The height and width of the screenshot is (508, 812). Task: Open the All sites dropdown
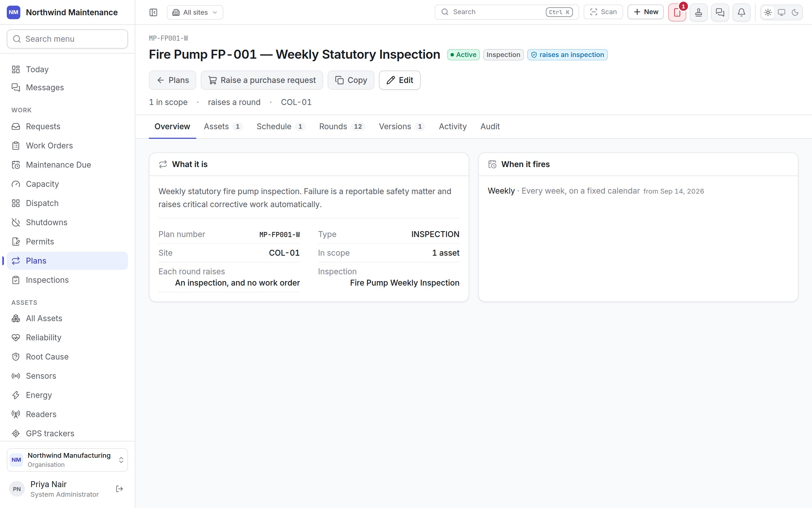pos(195,12)
